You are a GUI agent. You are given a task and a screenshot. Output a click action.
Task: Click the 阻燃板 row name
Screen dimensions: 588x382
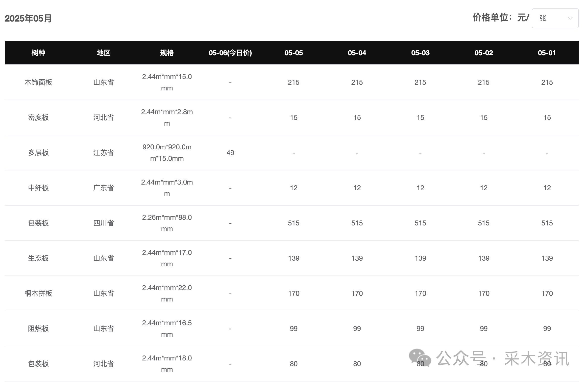[x=38, y=328]
